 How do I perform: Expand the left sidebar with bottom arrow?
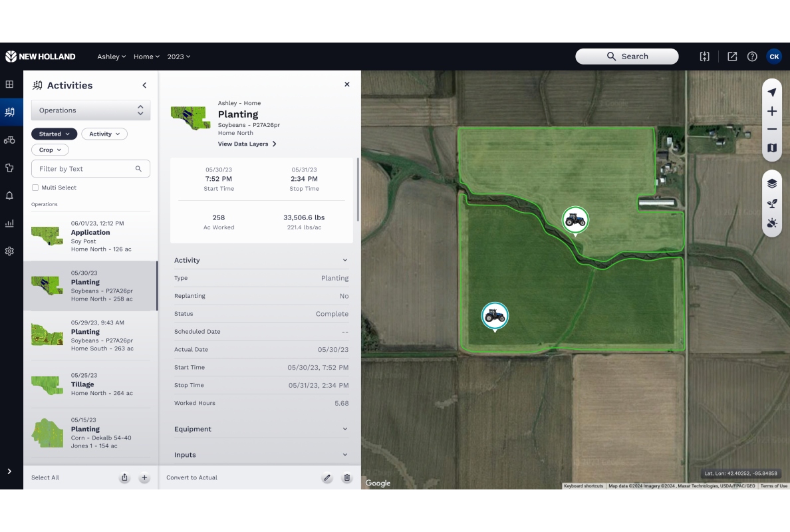[9, 471]
